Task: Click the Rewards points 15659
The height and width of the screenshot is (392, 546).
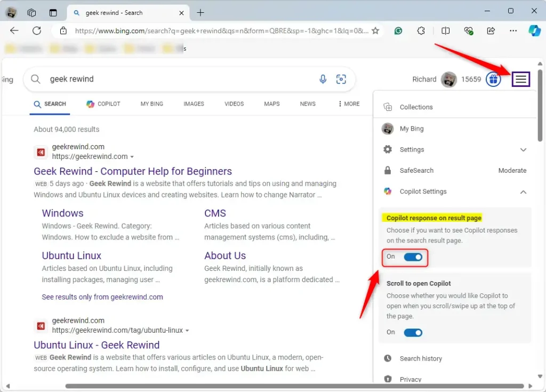Action: (471, 79)
